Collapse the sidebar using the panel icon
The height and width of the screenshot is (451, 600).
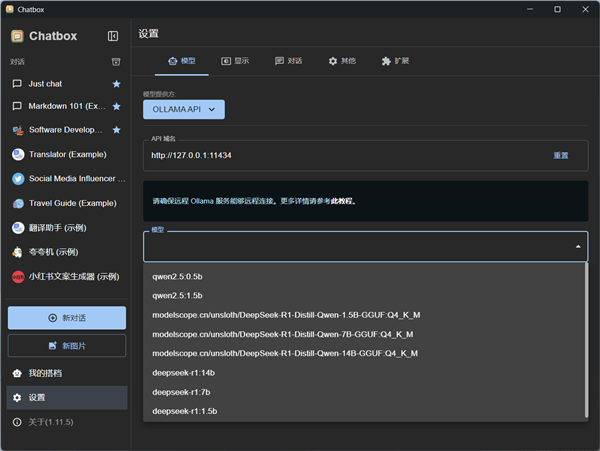[x=113, y=36]
